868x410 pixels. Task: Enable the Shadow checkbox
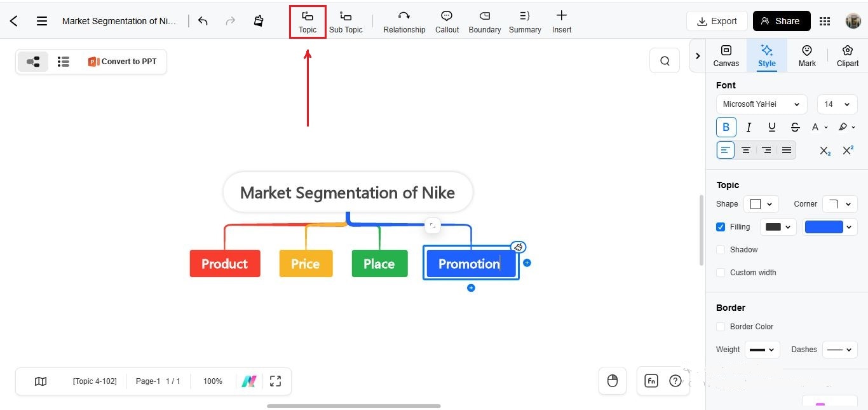click(721, 250)
